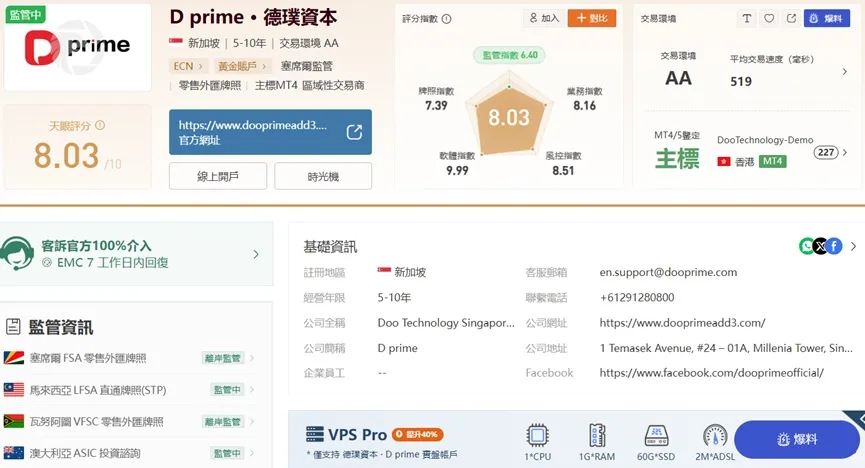The image size is (865, 468).
Task: Click email en.support@dooprime.com
Action: click(668, 272)
